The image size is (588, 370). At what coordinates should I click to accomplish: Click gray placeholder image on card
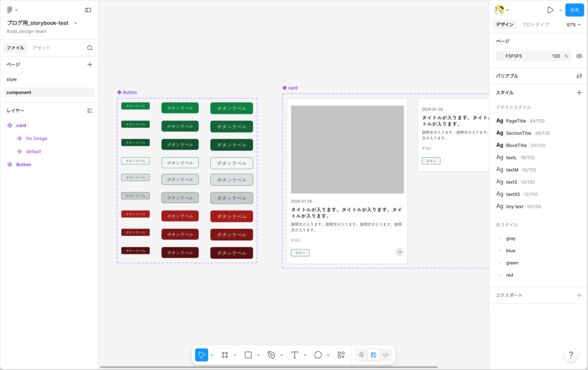click(x=347, y=149)
